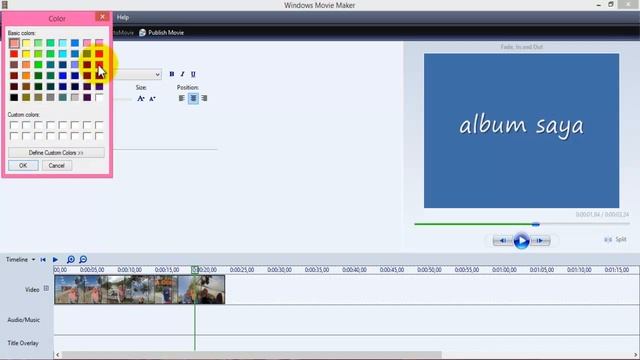This screenshot has width=640, height=360.
Task: Open Define Custom Colors panel
Action: [56, 152]
